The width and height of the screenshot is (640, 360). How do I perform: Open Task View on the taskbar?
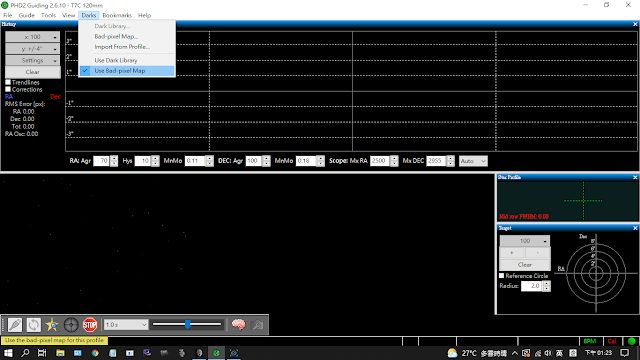[42, 353]
